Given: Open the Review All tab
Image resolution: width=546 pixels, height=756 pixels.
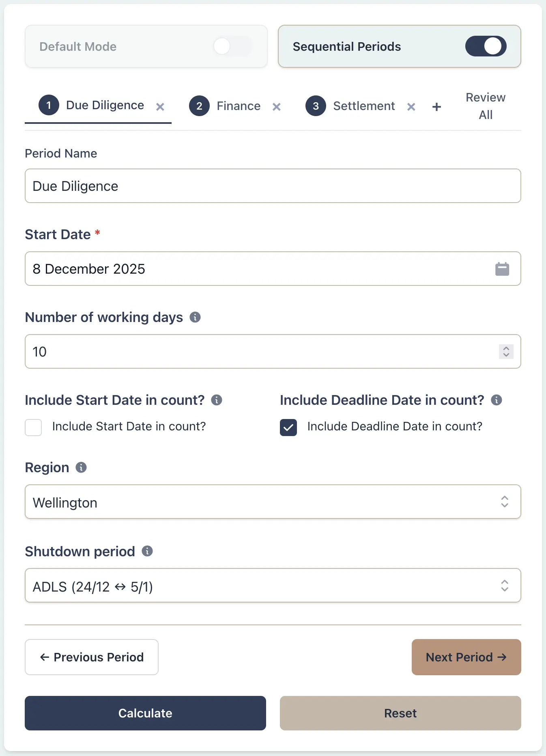Looking at the screenshot, I should [485, 106].
